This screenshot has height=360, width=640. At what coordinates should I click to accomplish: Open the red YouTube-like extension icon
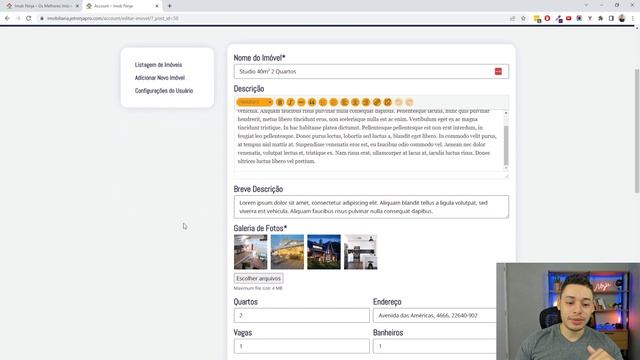click(x=569, y=18)
